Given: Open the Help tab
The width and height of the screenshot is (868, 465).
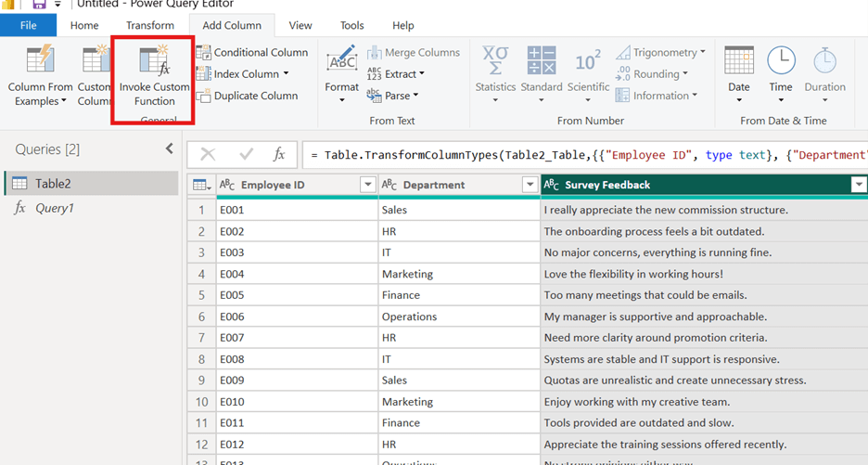Looking at the screenshot, I should (x=403, y=25).
